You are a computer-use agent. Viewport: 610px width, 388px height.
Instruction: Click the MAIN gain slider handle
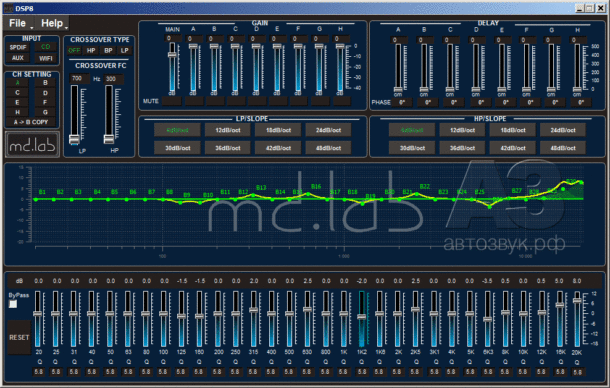[x=172, y=55]
